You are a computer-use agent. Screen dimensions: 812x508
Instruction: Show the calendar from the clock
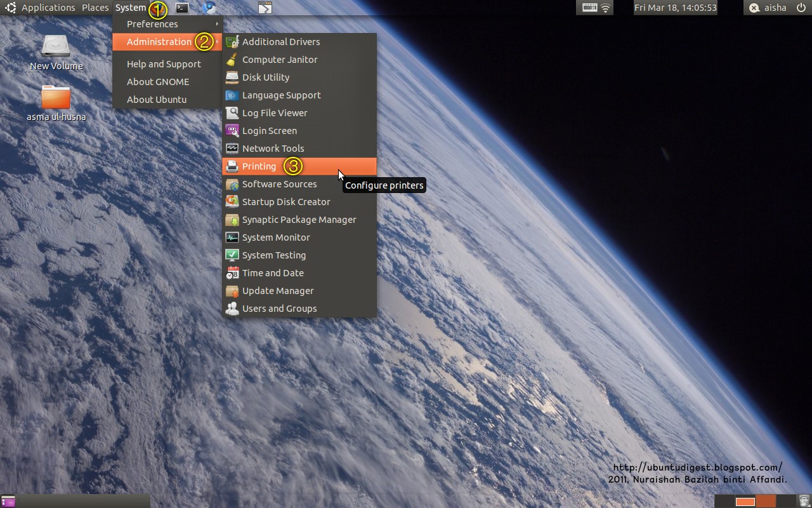tap(676, 8)
